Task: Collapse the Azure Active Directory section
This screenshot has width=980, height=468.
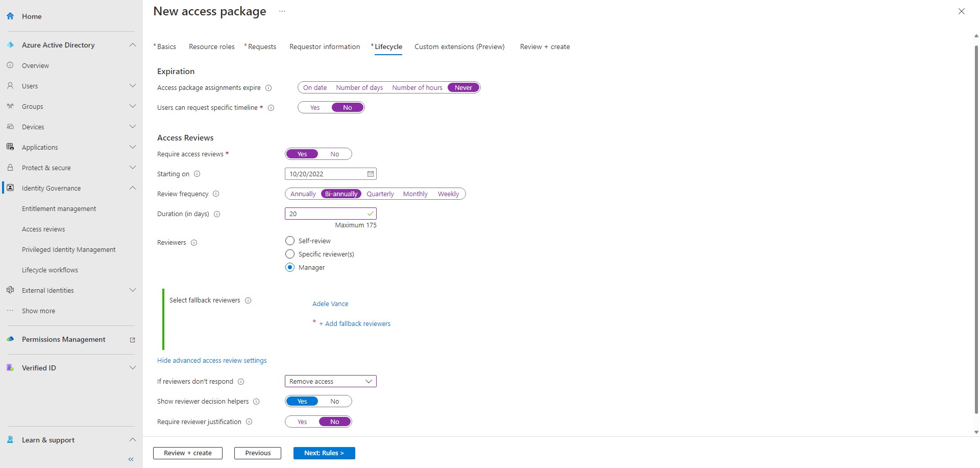Action: pos(133,44)
